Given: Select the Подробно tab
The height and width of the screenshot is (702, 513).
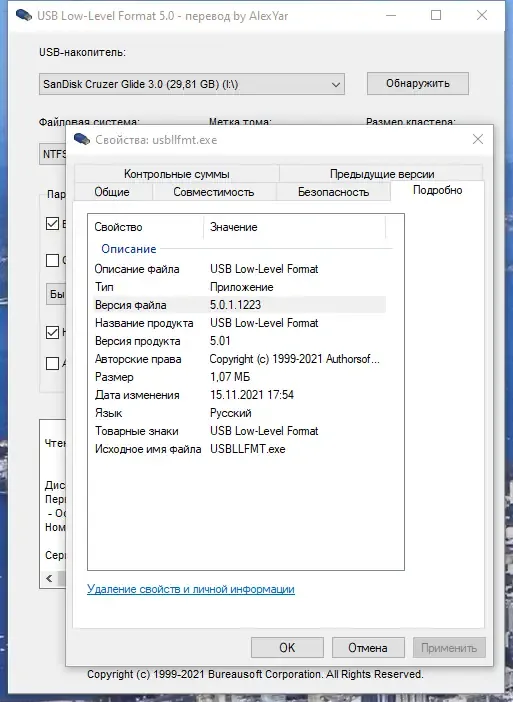Looking at the screenshot, I should pyautogui.click(x=437, y=190).
